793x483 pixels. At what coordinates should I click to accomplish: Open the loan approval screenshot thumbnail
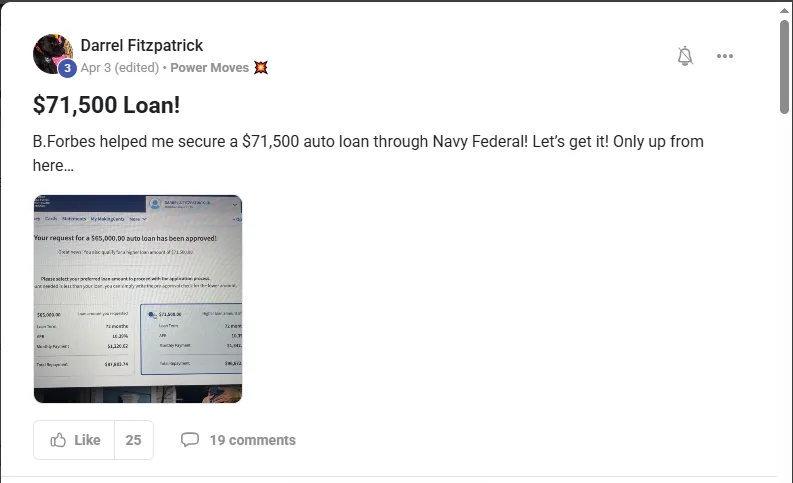(x=138, y=299)
